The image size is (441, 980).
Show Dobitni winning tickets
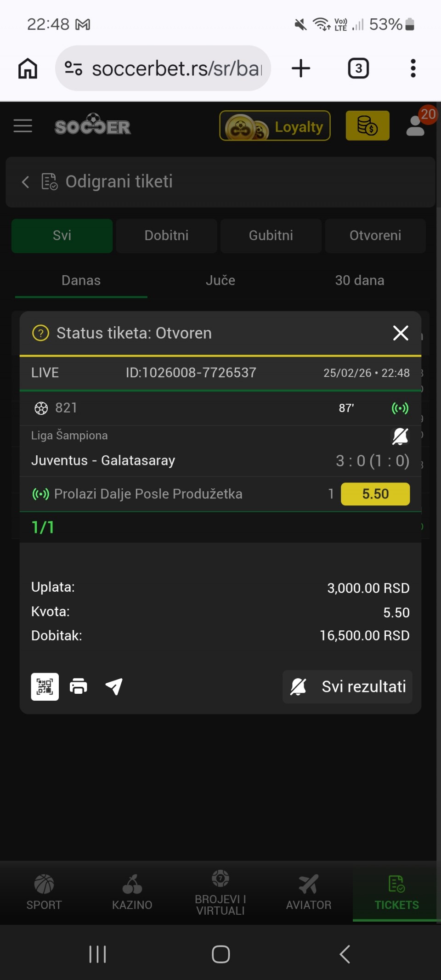click(166, 236)
